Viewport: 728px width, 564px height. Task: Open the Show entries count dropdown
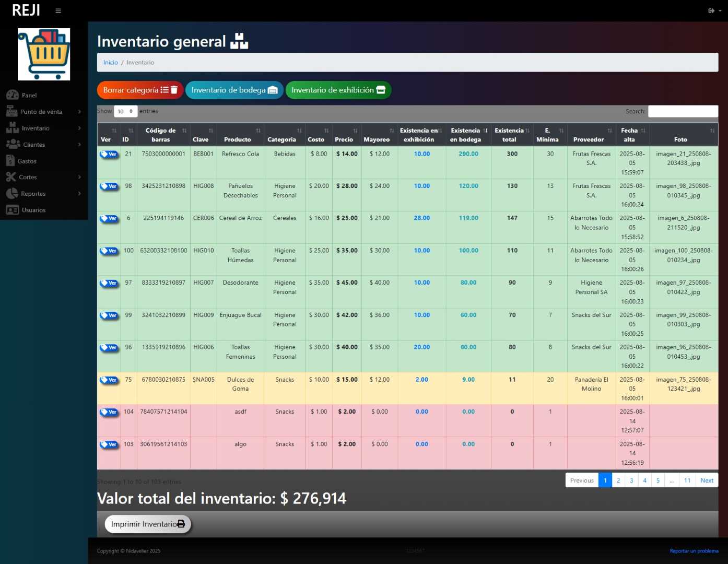click(x=125, y=111)
